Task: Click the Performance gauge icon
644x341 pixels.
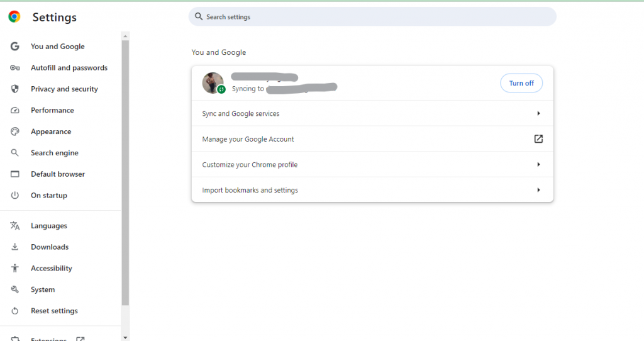Action: tap(15, 111)
